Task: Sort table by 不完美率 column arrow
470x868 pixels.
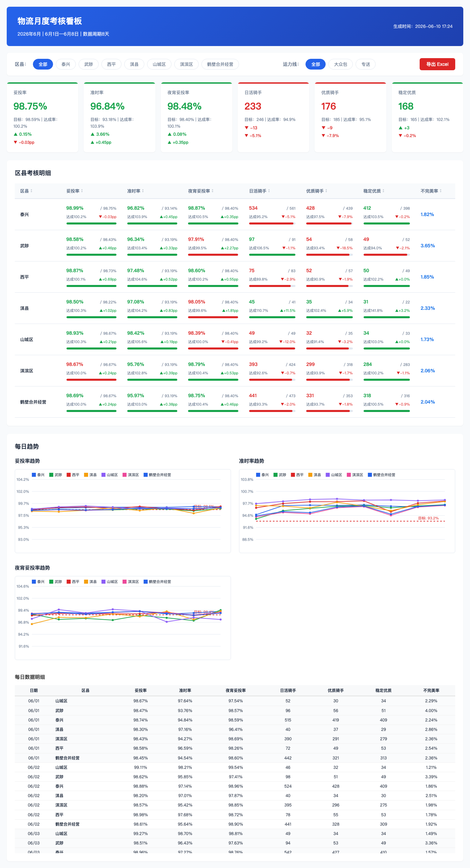Action: 441,191
